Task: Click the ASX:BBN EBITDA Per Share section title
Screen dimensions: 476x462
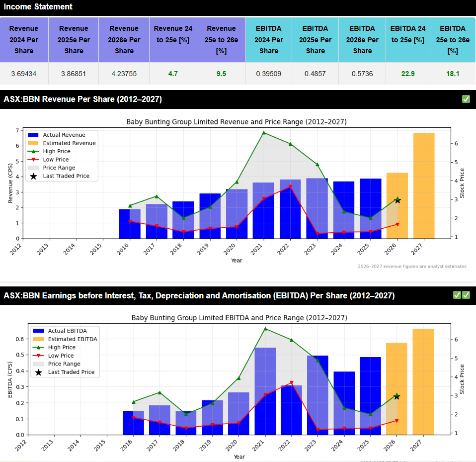Action: 199,296
